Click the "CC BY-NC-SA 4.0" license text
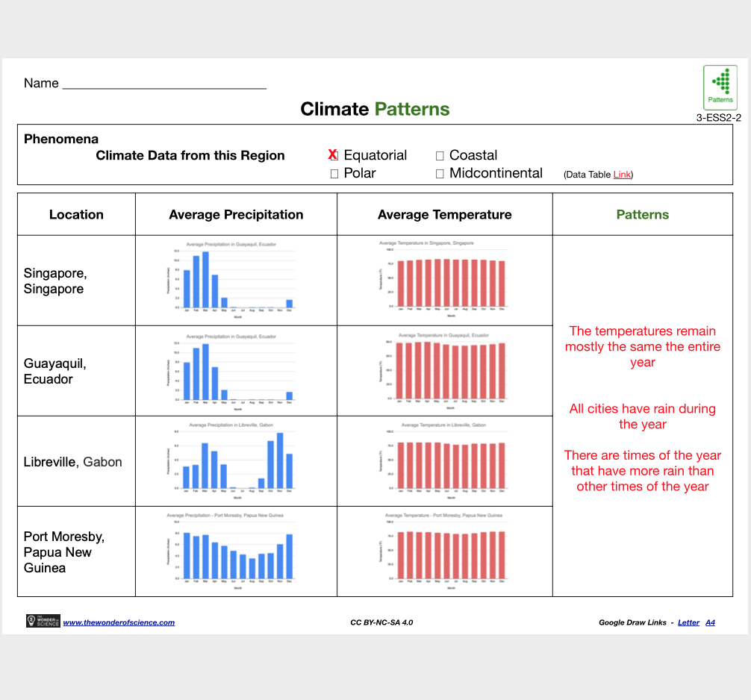 [381, 622]
